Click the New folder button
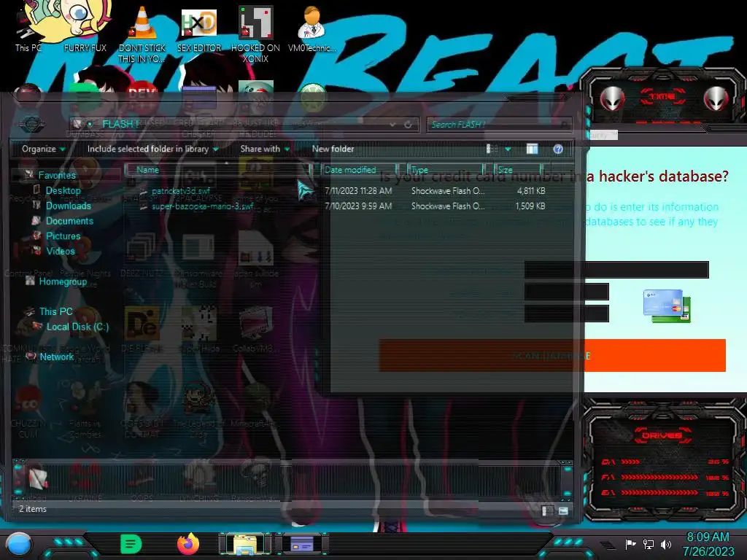Viewport: 747px width, 560px height. [333, 149]
